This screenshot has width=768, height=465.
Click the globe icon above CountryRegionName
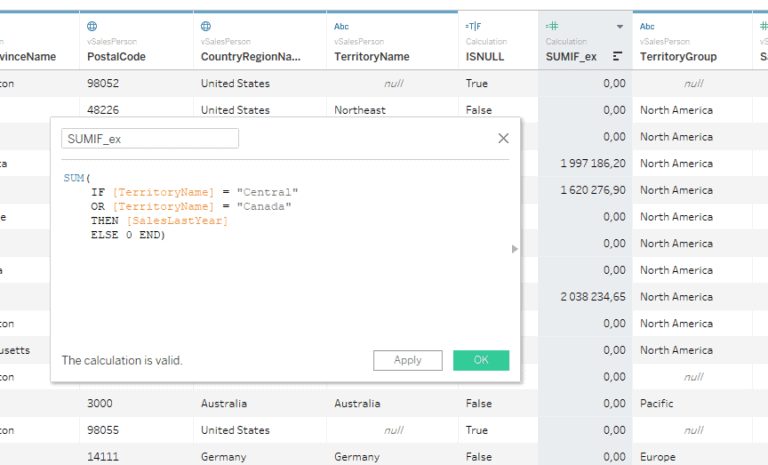[206, 26]
